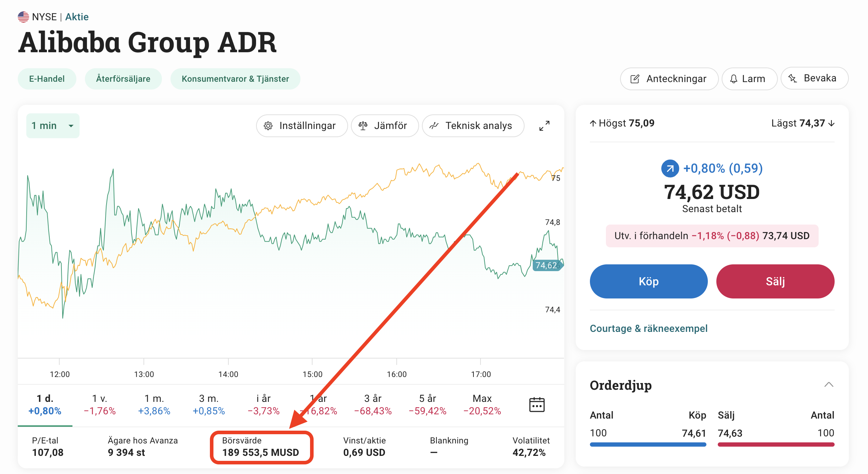Click the Bevaka star icon
This screenshot has height=474, width=868.
tap(792, 78)
